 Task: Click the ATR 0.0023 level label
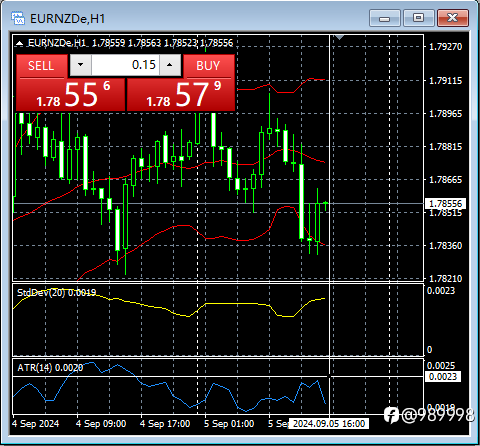(443, 377)
